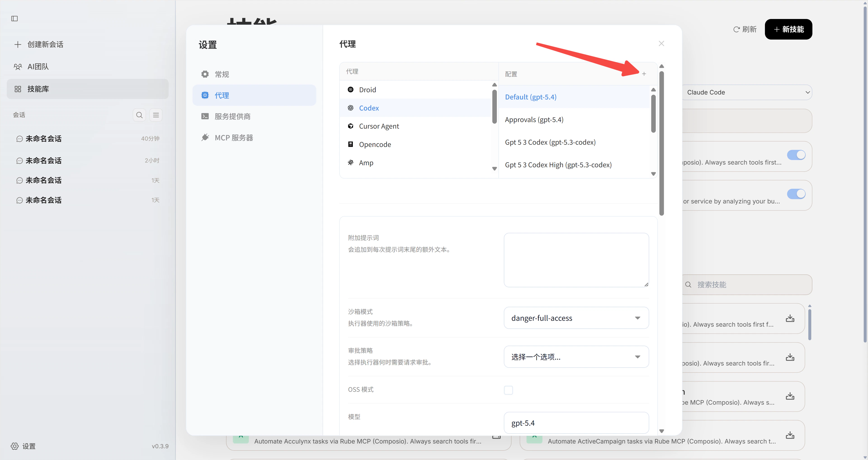Select the Codex agent icon
868x460 pixels.
pyautogui.click(x=351, y=108)
